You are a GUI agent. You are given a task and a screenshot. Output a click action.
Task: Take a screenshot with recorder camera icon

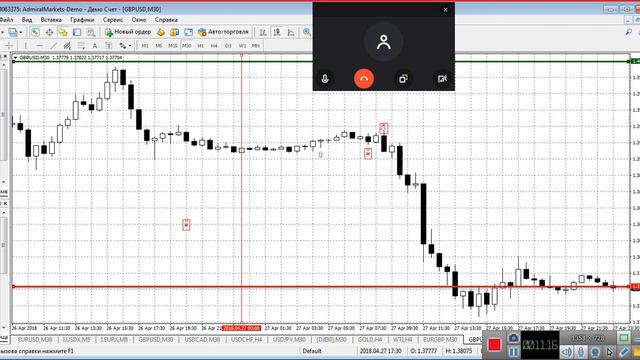pyautogui.click(x=513, y=338)
